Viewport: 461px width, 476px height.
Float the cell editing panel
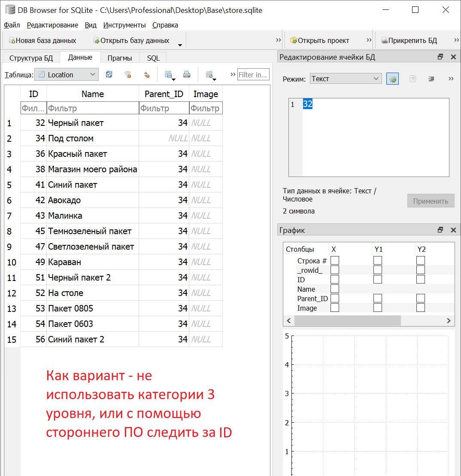[440, 57]
